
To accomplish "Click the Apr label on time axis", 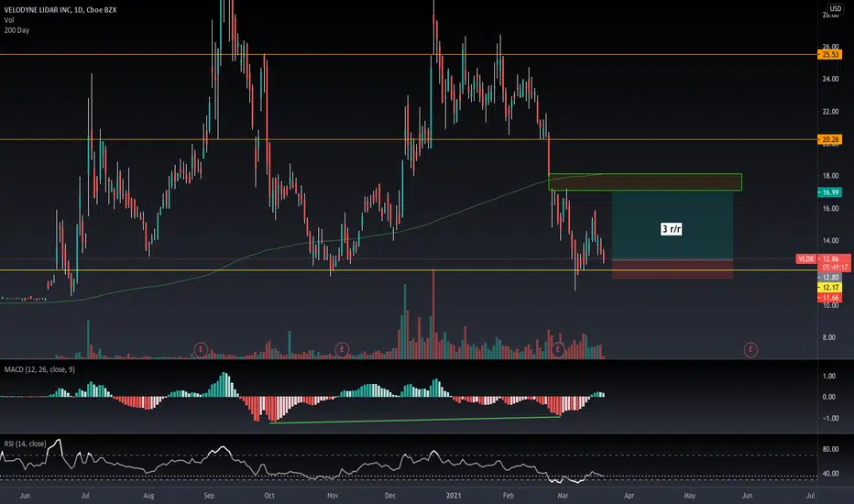I will [x=630, y=495].
